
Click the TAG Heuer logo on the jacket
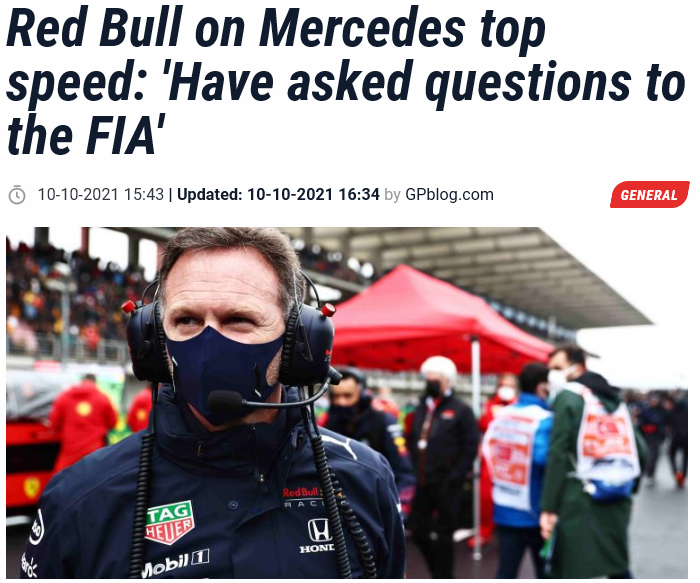170,521
